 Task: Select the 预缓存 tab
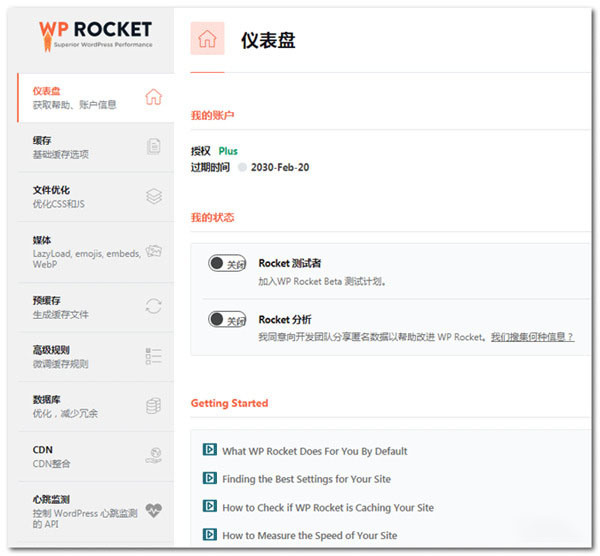96,307
